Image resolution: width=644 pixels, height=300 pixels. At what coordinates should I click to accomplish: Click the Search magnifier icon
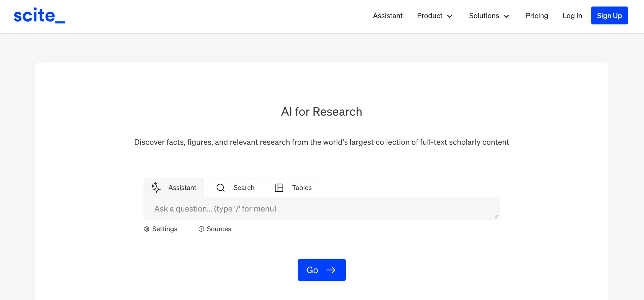pyautogui.click(x=220, y=188)
